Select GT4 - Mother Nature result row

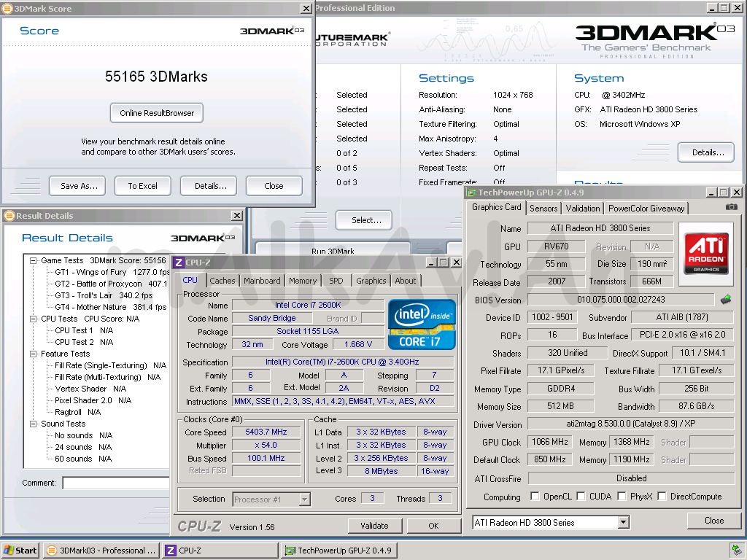[110, 307]
